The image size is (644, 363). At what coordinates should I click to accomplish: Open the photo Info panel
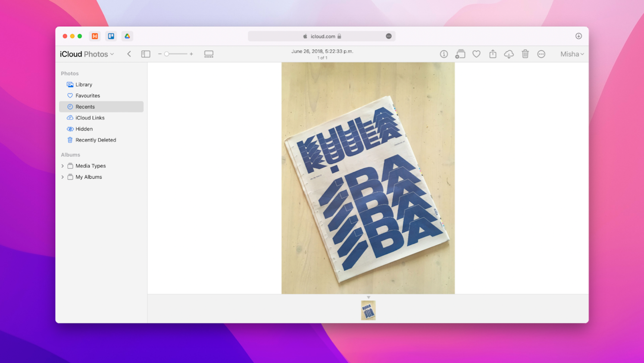[x=444, y=54]
